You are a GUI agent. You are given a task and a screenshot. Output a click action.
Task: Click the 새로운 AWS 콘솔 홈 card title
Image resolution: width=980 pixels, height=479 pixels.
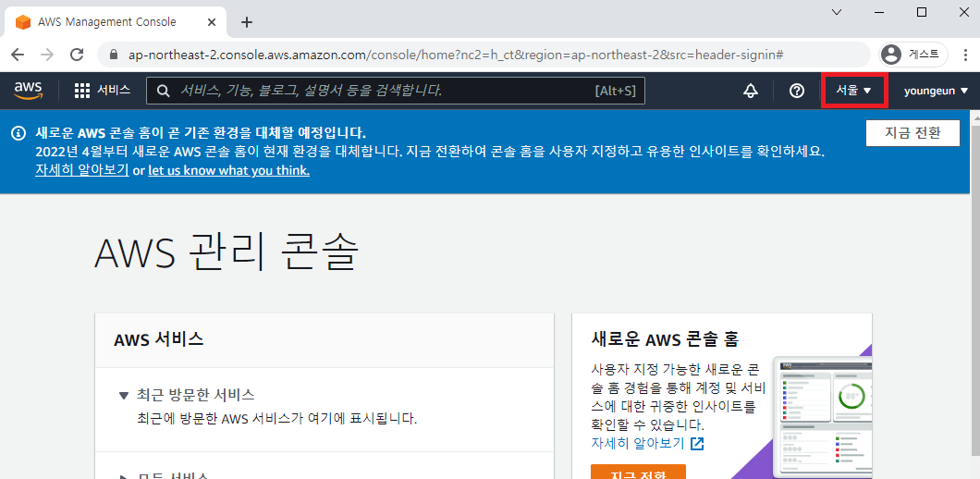point(665,339)
